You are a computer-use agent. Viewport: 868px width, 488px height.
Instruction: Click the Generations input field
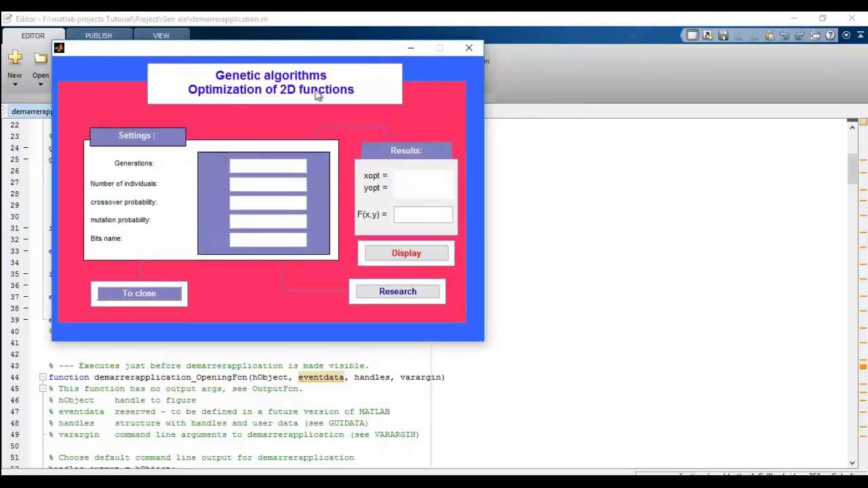[x=268, y=166]
